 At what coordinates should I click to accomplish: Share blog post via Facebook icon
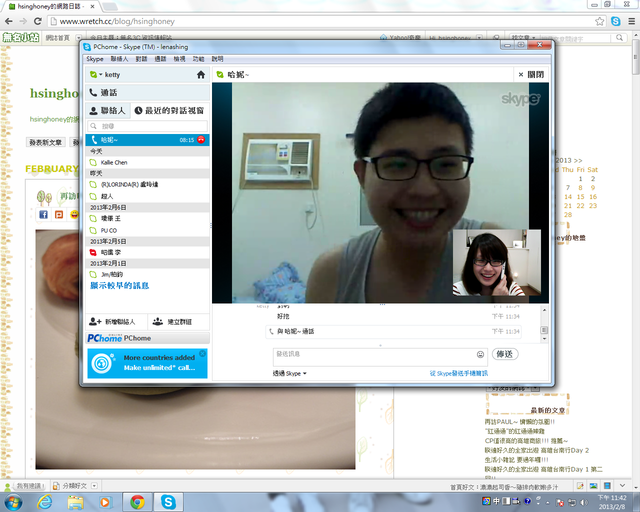pos(43,214)
